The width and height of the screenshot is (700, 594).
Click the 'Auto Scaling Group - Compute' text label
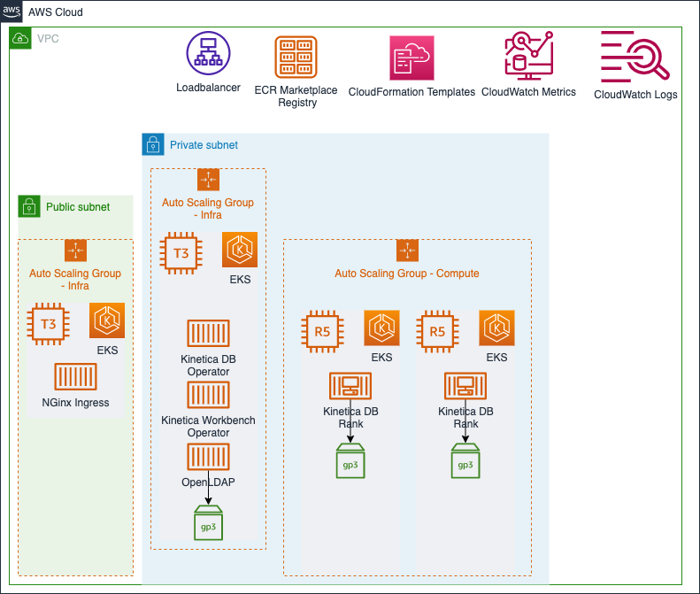click(x=407, y=274)
